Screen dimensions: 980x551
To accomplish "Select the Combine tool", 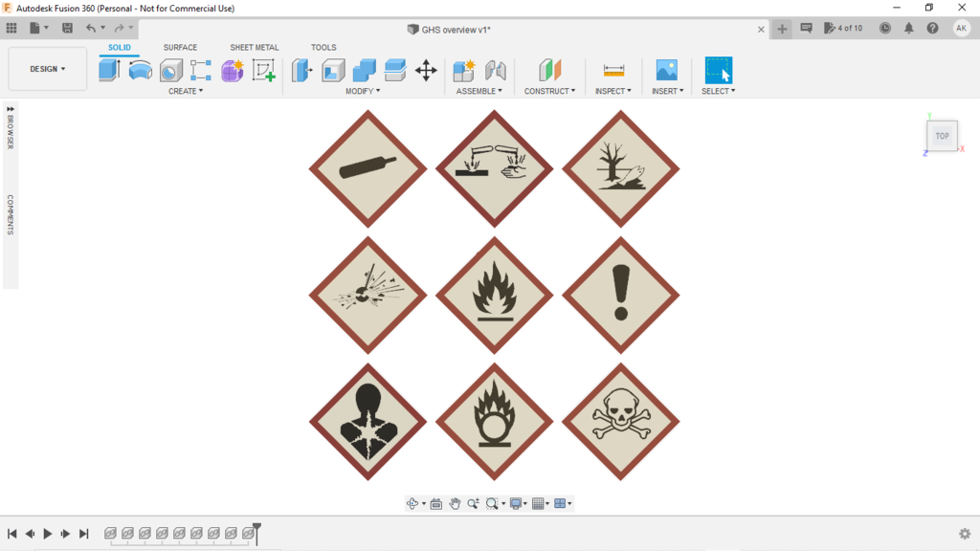I will tap(364, 71).
